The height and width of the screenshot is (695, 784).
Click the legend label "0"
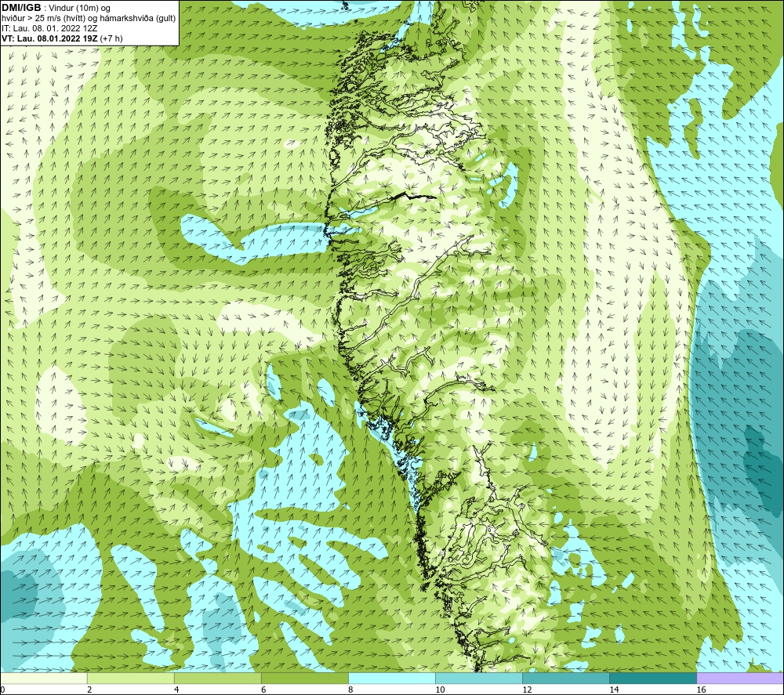click(x=2, y=690)
